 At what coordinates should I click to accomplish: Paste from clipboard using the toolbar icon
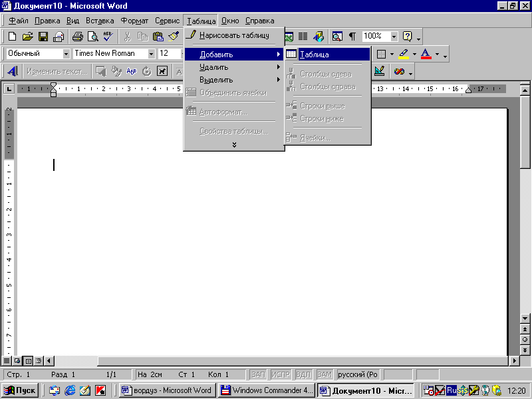[x=158, y=37]
